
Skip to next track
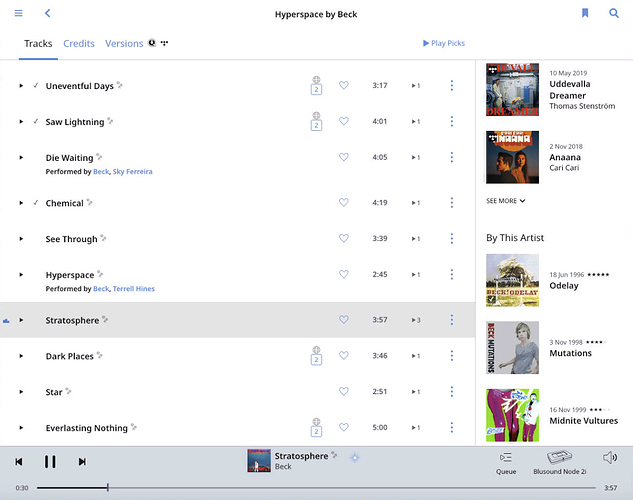(x=82, y=462)
